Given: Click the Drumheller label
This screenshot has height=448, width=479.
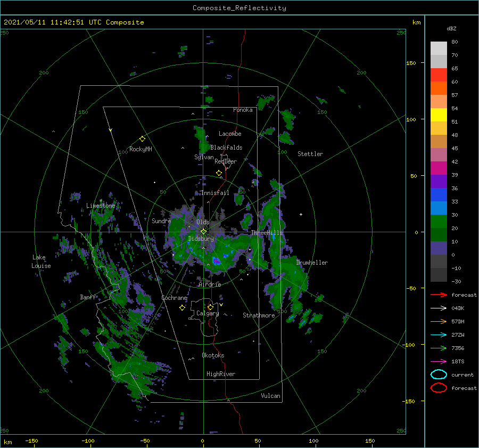Looking at the screenshot, I should [312, 263].
